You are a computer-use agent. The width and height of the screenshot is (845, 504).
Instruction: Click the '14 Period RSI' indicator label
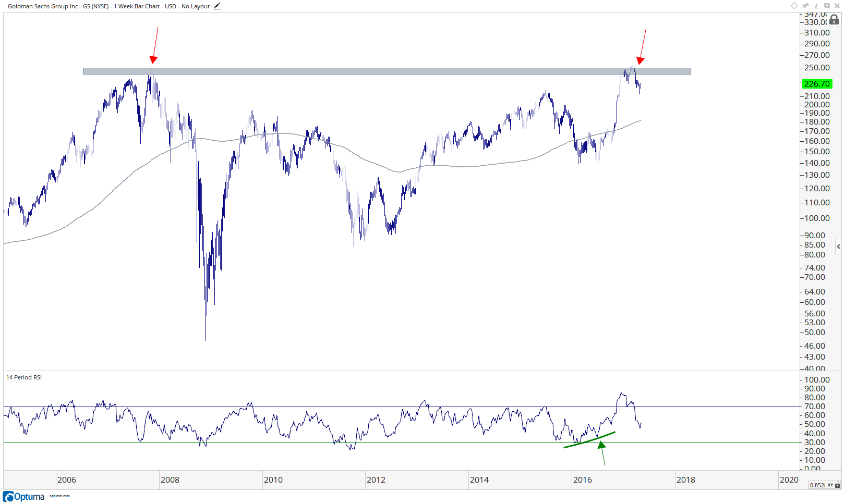[x=24, y=377]
